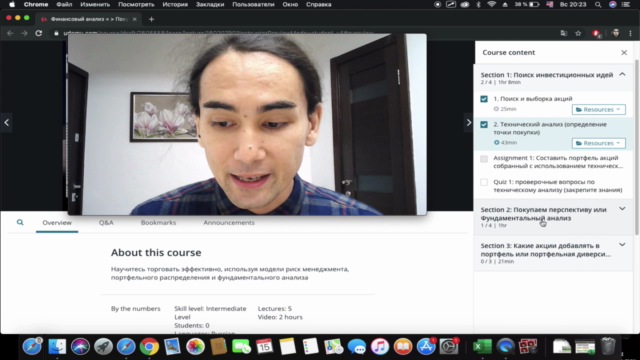Open Chrome three-dot menu
640x360 pixels.
click(631, 33)
